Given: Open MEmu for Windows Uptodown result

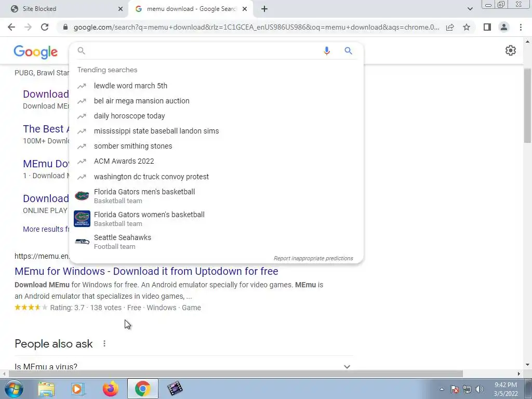Looking at the screenshot, I should tap(146, 271).
